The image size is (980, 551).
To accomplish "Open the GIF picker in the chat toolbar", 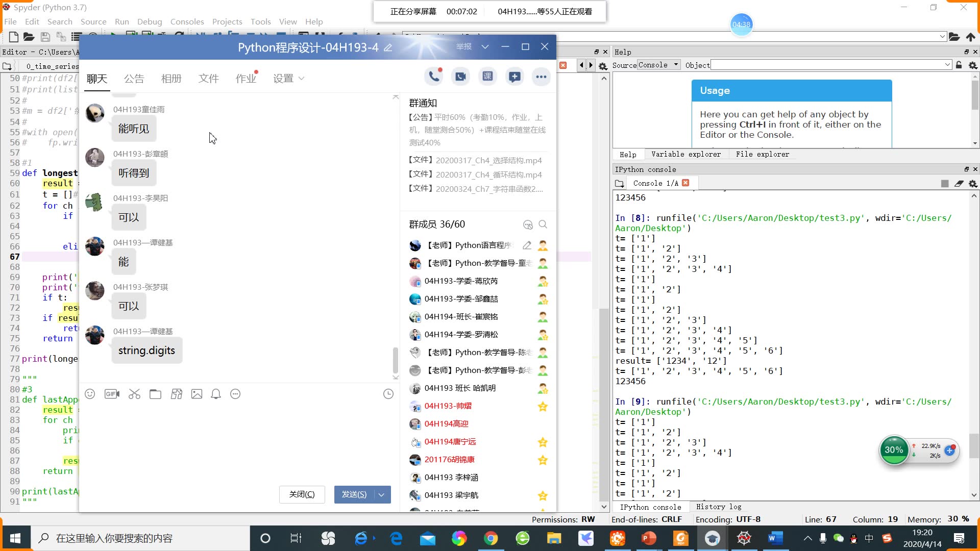I will coord(112,394).
